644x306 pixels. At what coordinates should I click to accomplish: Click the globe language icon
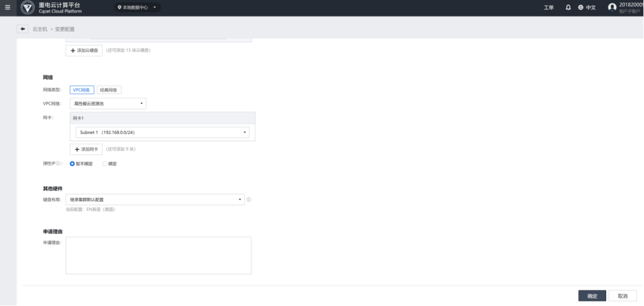tap(580, 8)
